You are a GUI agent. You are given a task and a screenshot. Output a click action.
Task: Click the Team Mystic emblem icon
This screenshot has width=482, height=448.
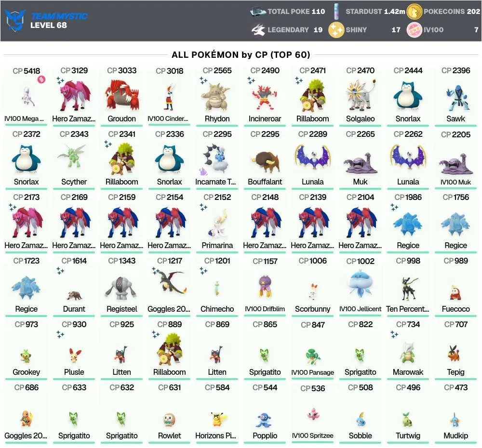pos(15,20)
